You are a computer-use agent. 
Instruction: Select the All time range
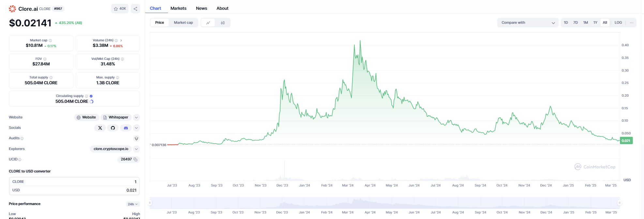pos(605,23)
